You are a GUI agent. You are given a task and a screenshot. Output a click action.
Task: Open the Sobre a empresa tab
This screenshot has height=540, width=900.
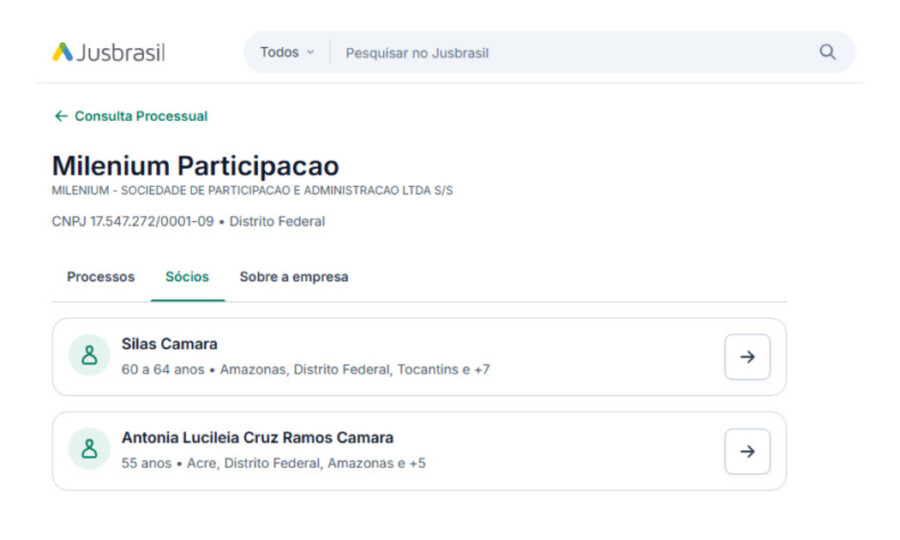click(294, 277)
